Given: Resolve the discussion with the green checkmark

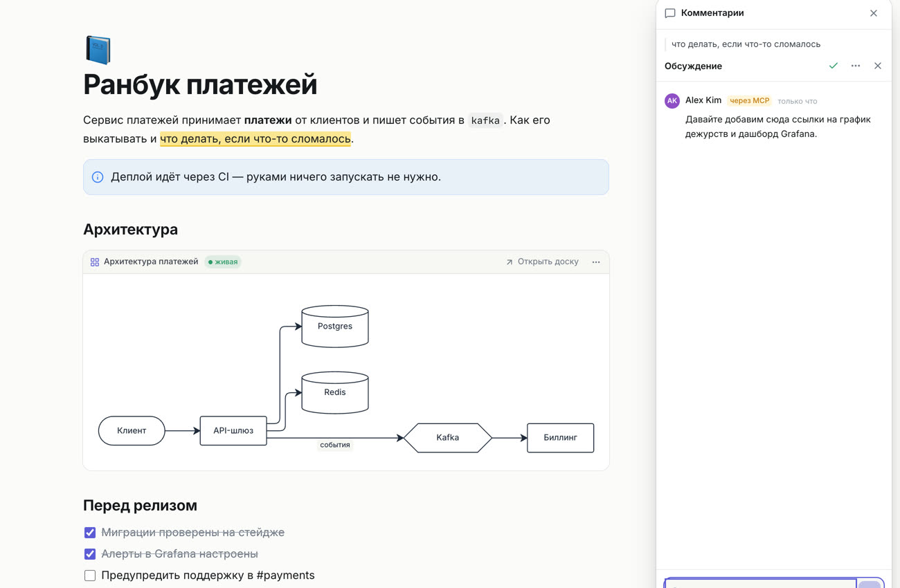Looking at the screenshot, I should pyautogui.click(x=834, y=66).
